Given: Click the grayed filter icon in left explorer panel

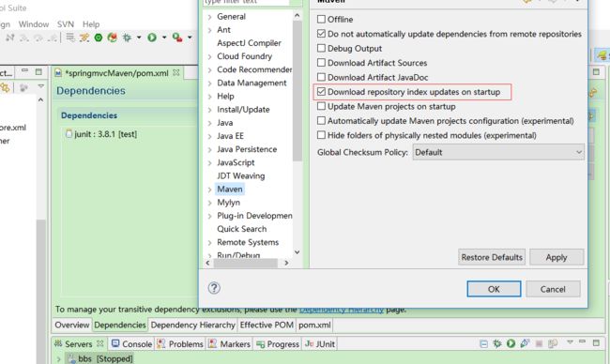Looking at the screenshot, I should coord(23,88).
